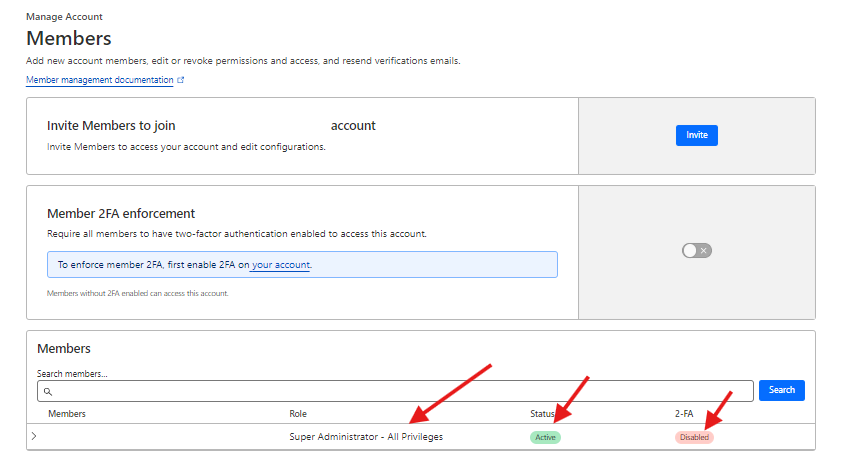
Task: Click the external link icon beside documentation
Action: click(x=181, y=80)
